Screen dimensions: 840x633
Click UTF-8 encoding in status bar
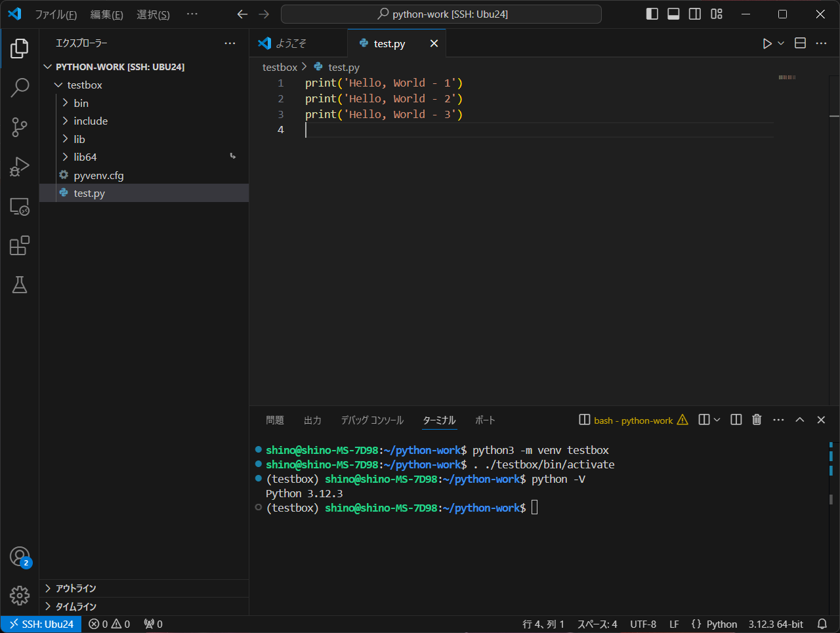coord(643,624)
